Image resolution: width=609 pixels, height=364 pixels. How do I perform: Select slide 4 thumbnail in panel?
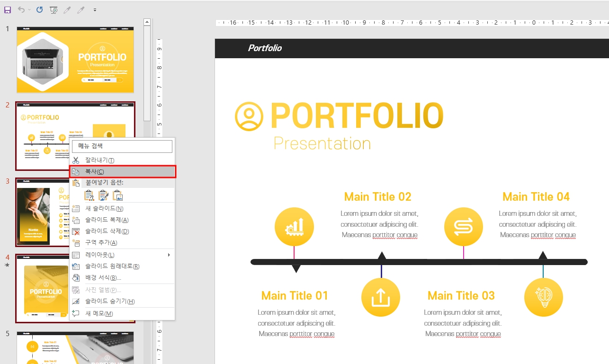43,288
